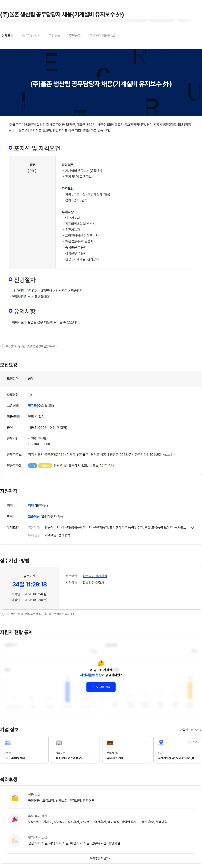Click '기계설비 유지보수(용접 外)' duty line

(83, 171)
